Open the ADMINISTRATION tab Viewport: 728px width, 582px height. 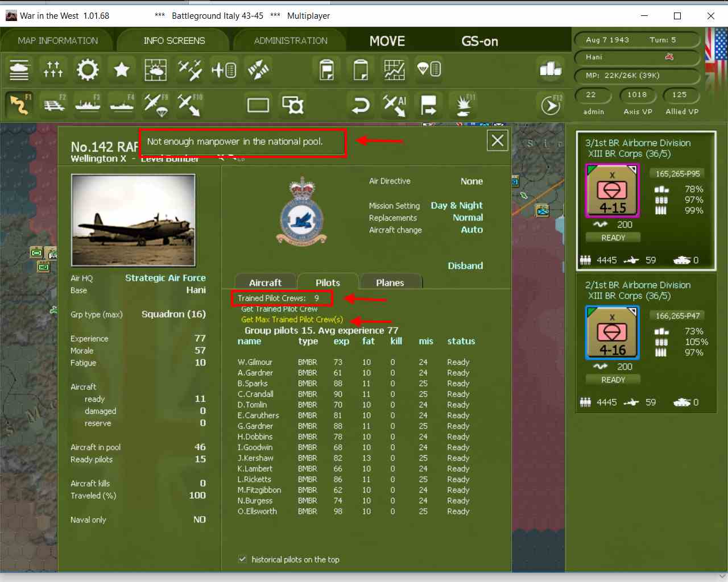click(291, 41)
